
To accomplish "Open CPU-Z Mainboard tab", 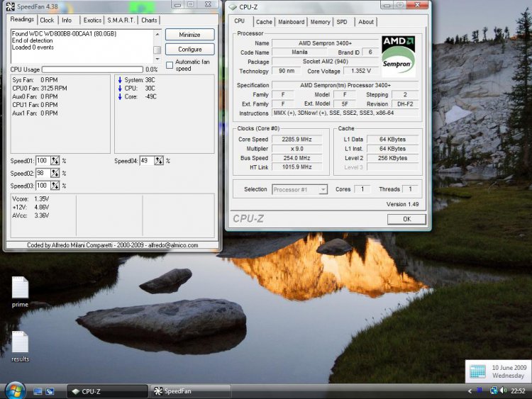I will click(291, 22).
